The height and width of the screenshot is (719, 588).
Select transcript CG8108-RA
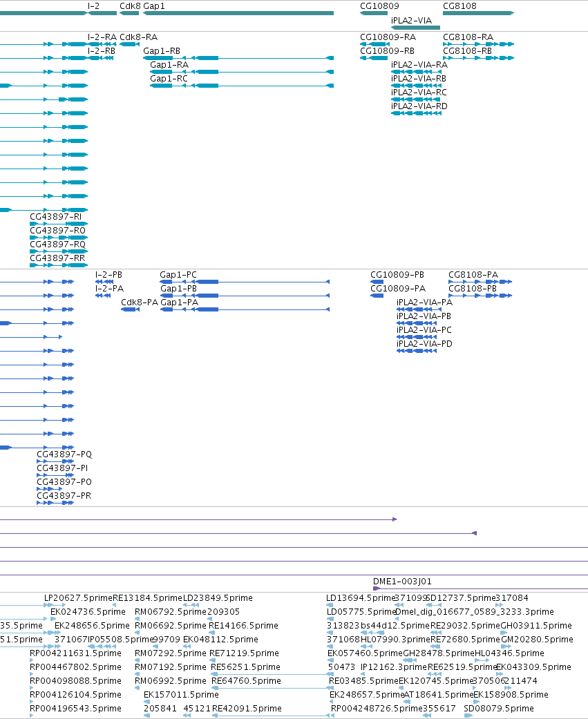pos(468,37)
